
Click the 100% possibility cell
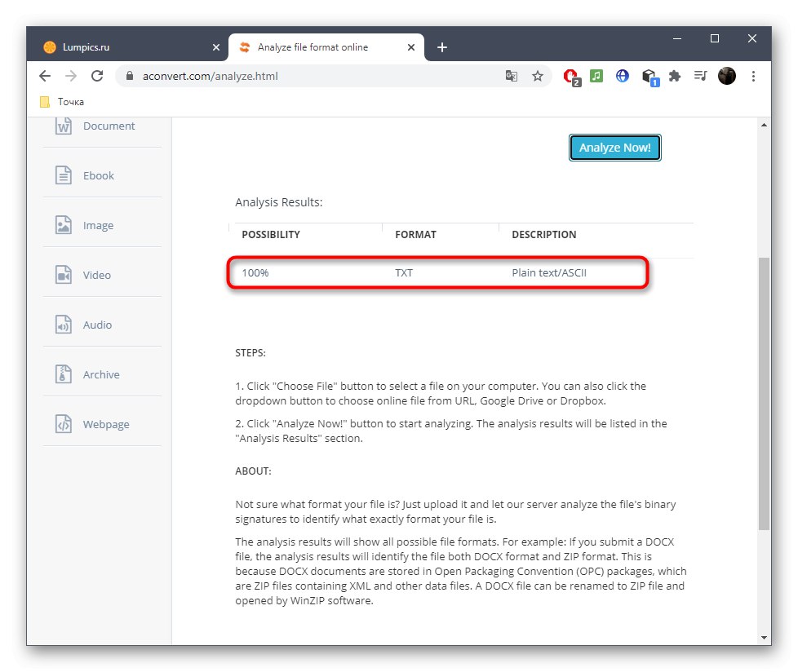pyautogui.click(x=255, y=272)
